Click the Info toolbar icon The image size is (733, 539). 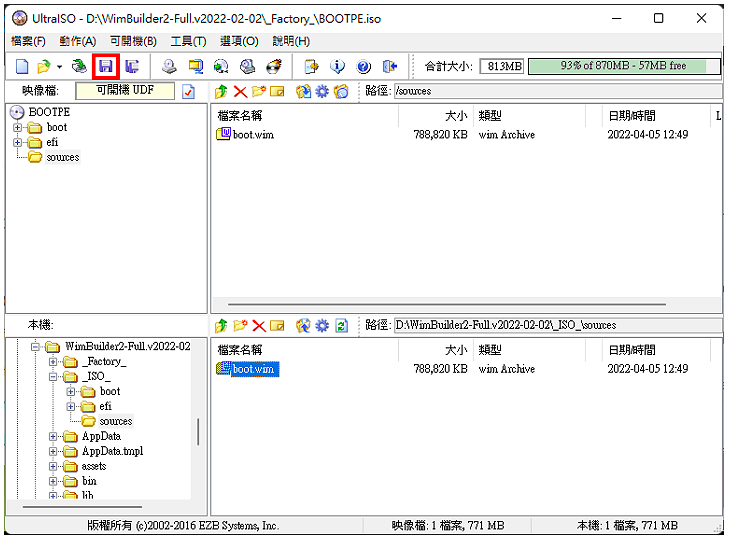tap(337, 66)
